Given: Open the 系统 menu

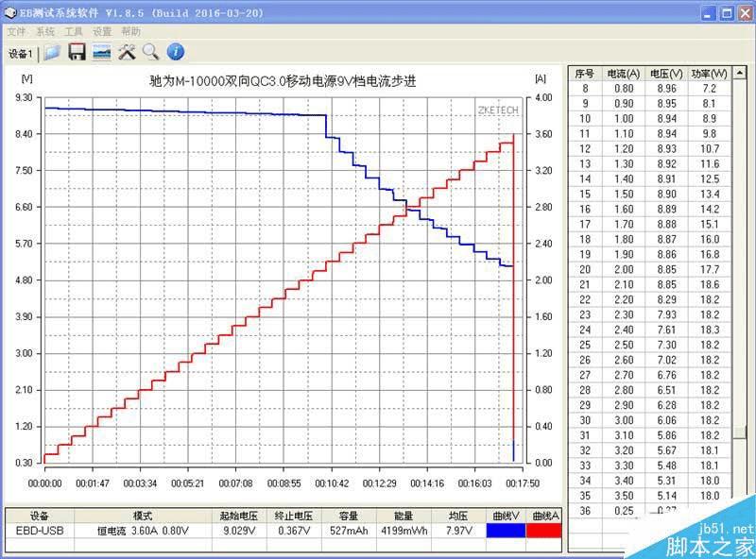Looking at the screenshot, I should 45,32.
